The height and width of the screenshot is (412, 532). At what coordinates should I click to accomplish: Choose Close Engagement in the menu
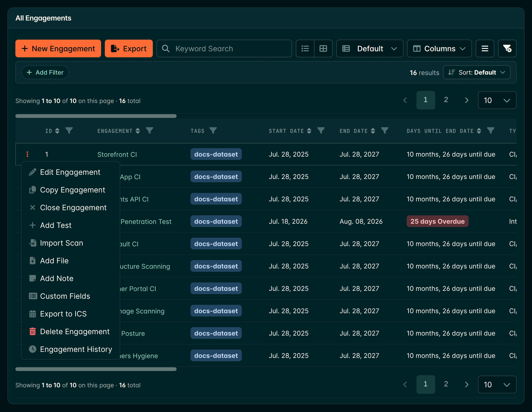(70, 208)
